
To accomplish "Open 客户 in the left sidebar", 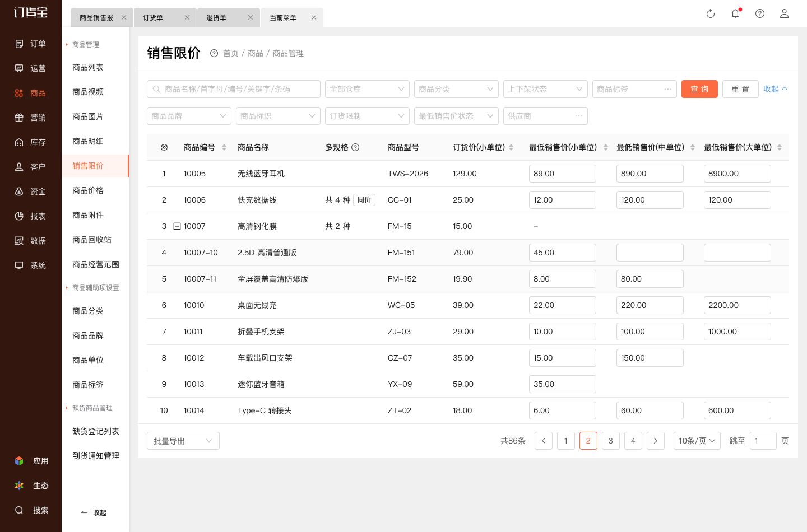I will (x=31, y=167).
